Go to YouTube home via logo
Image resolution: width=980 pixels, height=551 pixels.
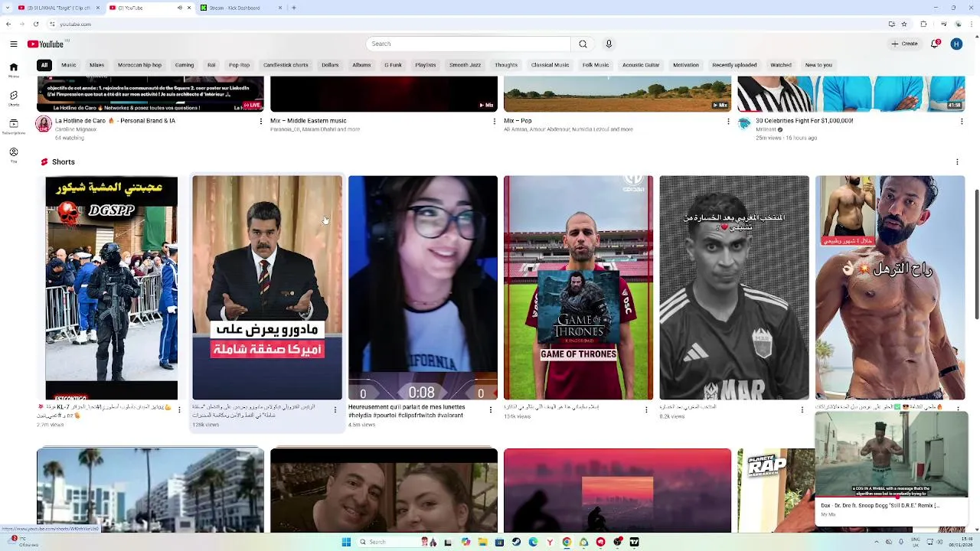tap(45, 44)
